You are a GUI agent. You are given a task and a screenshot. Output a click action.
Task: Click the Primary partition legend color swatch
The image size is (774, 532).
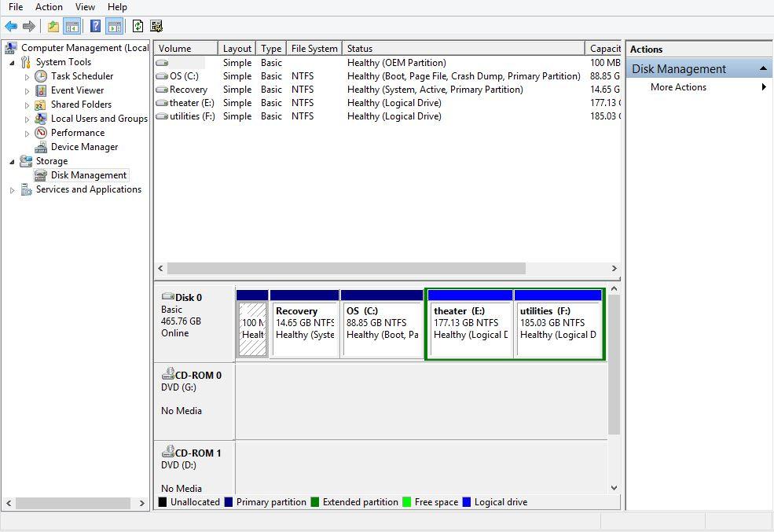point(228,502)
